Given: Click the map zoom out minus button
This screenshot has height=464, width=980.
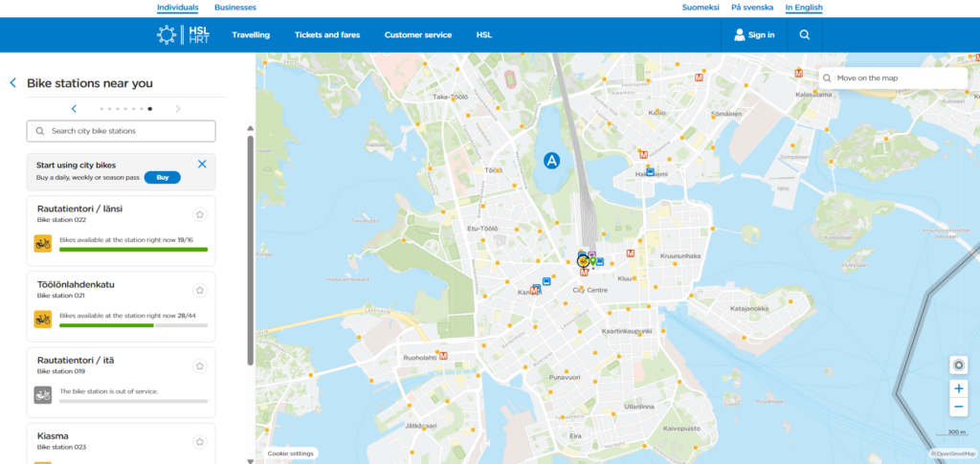Looking at the screenshot, I should tap(959, 408).
